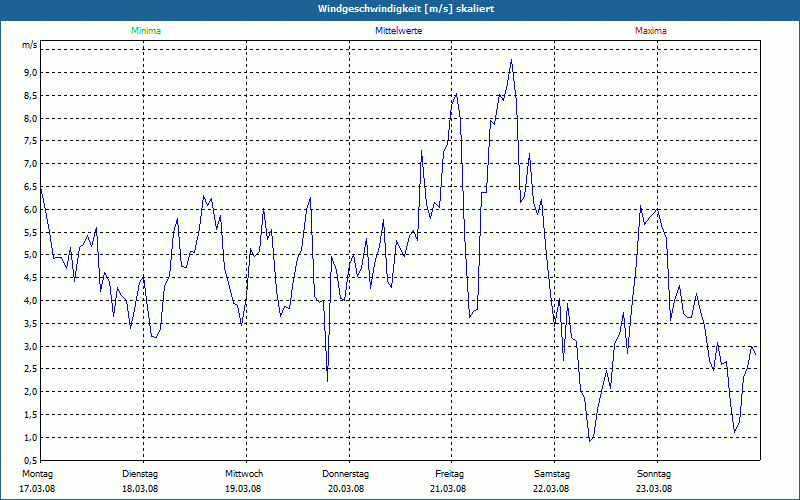This screenshot has height=500, width=800.
Task: Click the 17.03.08 date label
Action: coord(37,489)
